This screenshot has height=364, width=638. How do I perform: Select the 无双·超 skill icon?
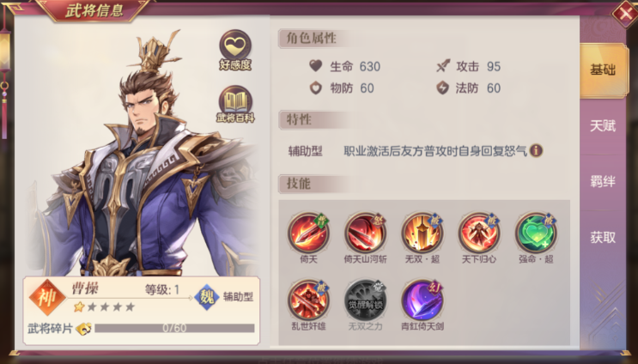(422, 233)
